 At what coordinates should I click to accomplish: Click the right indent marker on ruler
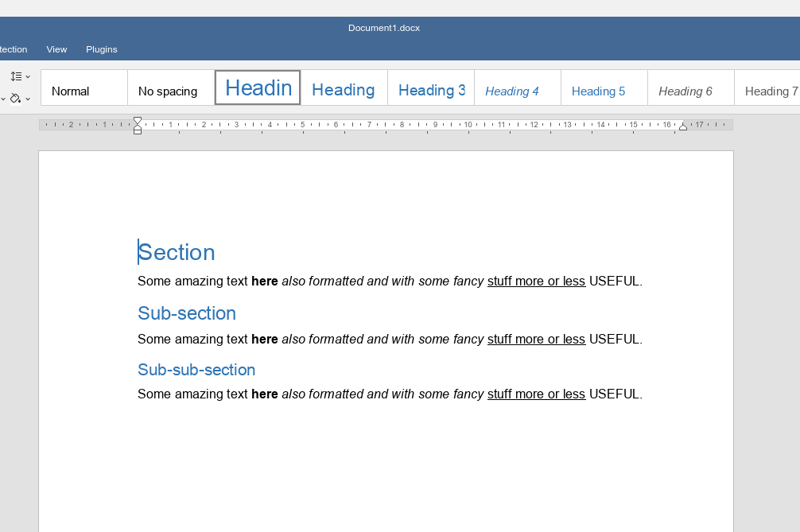point(682,126)
